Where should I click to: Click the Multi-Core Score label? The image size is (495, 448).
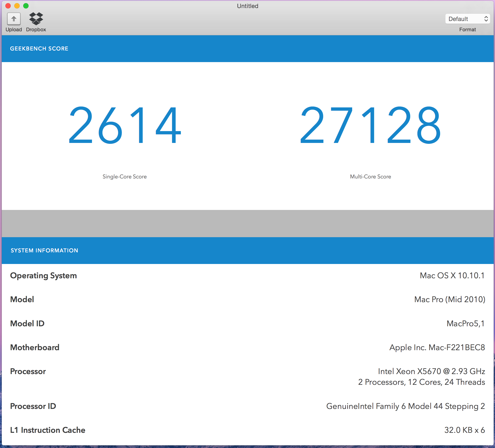(370, 176)
